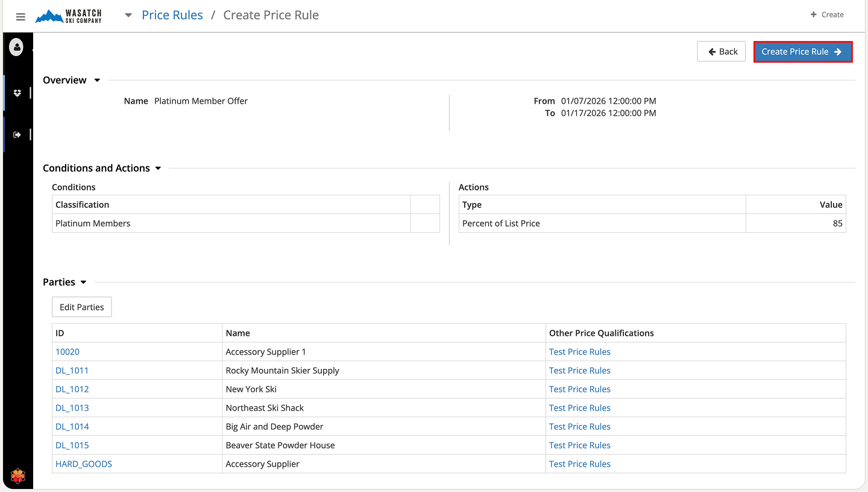Test Price Rules for New York Ski

(x=579, y=389)
